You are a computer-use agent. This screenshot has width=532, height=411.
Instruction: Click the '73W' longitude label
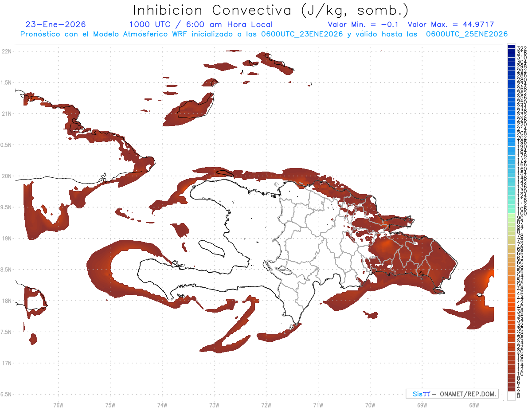214,405
